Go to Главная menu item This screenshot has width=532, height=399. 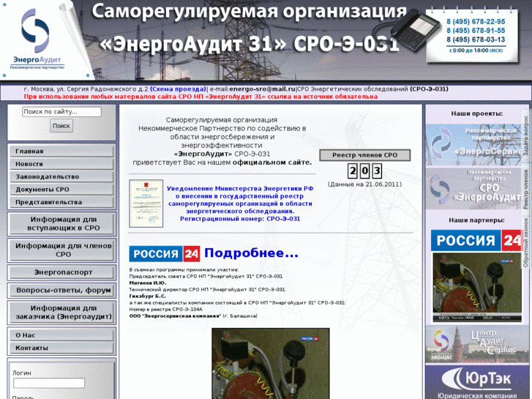point(61,151)
